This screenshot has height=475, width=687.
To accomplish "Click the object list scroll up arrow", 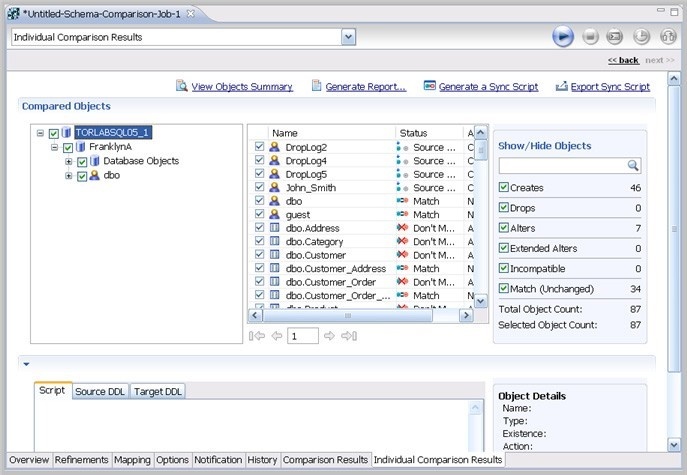I will pyautogui.click(x=481, y=132).
